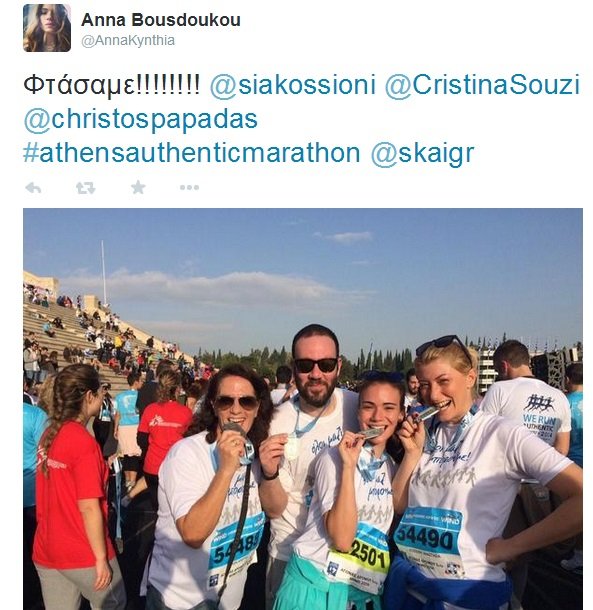Open the @CristinaSouzi mention
Viewport: 593px width, 610px height.
point(482,85)
